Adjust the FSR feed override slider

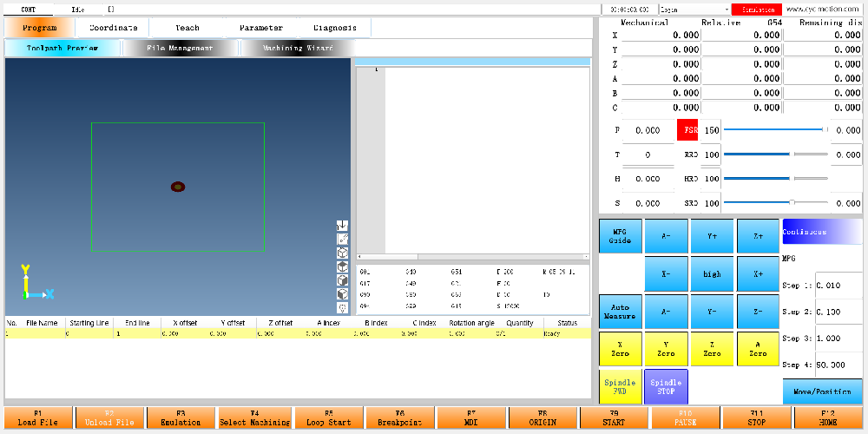coord(775,129)
